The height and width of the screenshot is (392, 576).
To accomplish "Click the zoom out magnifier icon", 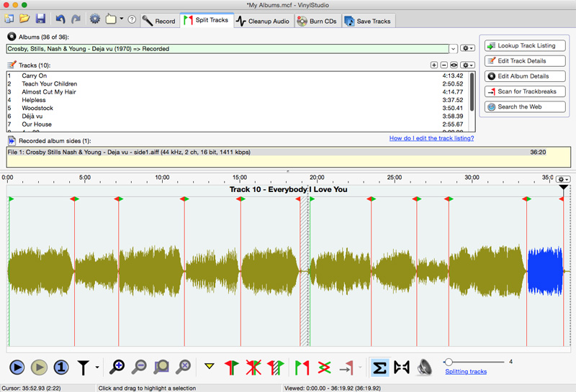I will point(139,368).
